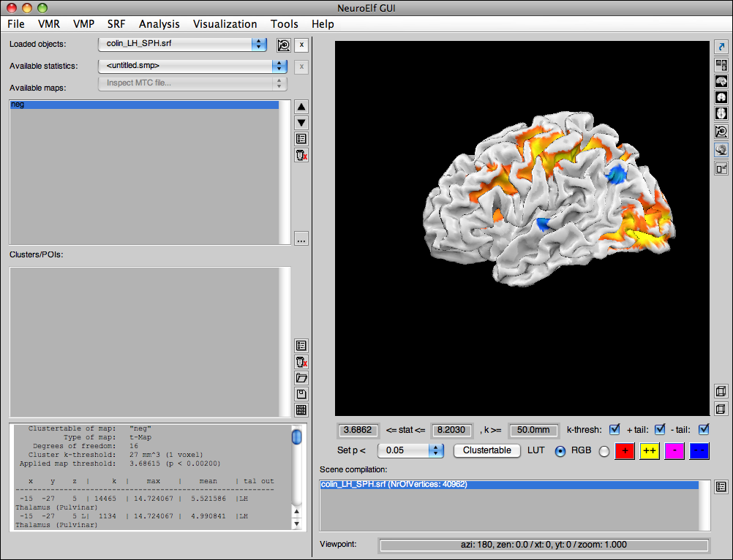The height and width of the screenshot is (560, 733).
Task: Switch to axial slice view icon
Action: [721, 114]
